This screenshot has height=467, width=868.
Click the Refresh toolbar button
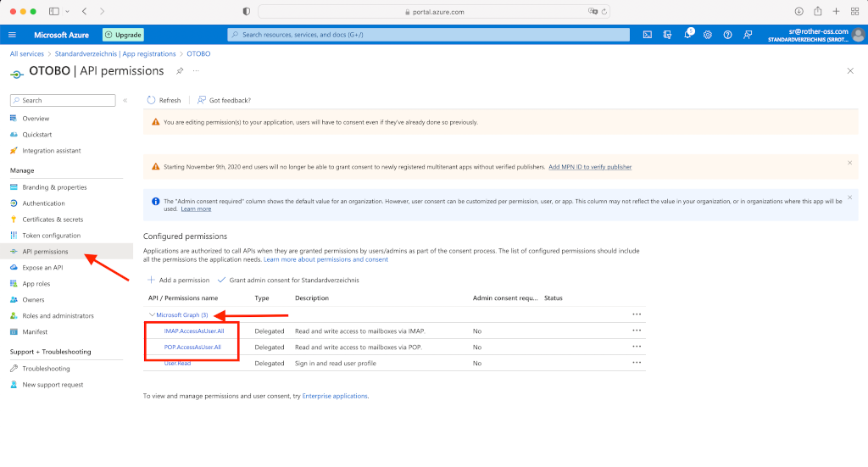[164, 100]
